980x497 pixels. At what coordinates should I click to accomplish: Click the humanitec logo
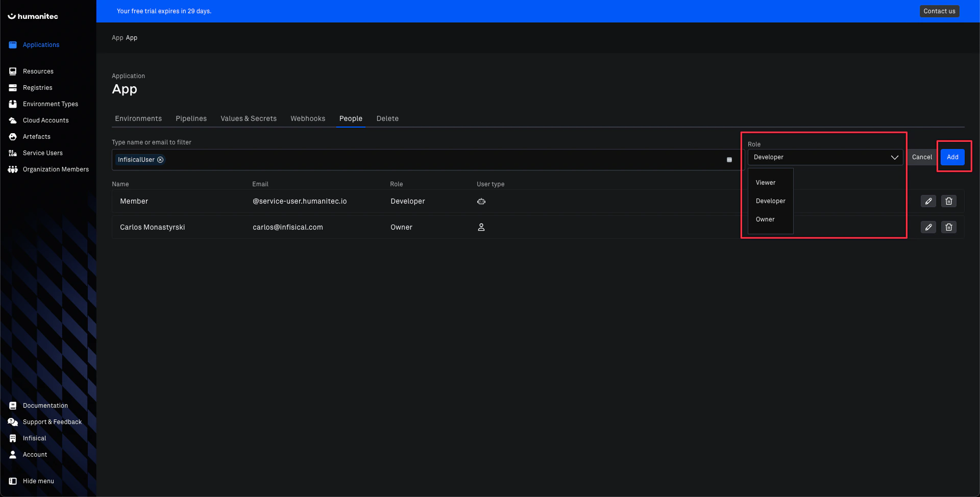pyautogui.click(x=33, y=16)
